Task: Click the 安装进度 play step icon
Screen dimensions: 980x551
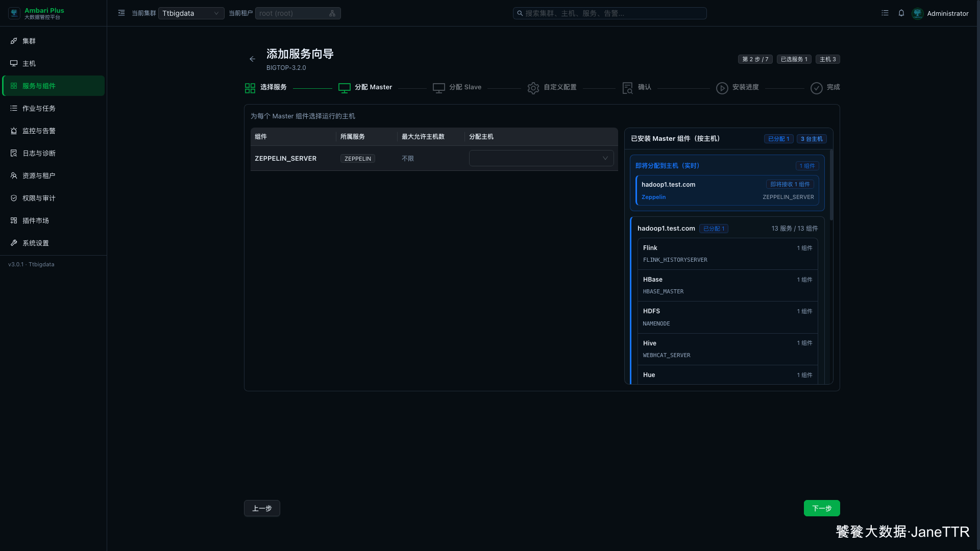Action: click(x=722, y=88)
